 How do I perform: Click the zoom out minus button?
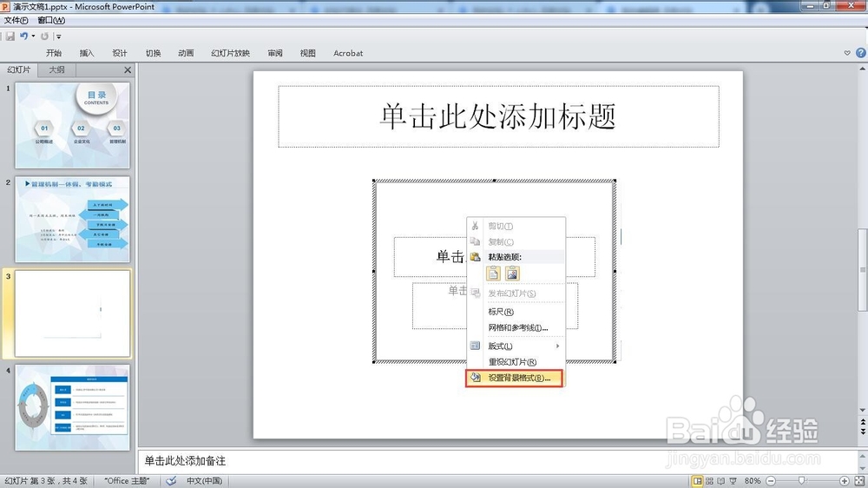pos(771,481)
